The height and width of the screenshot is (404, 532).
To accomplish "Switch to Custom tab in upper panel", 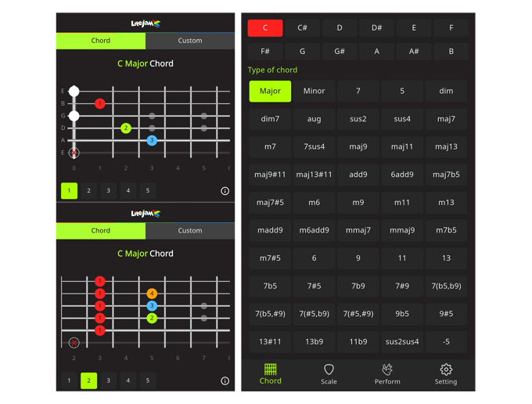I will click(190, 41).
